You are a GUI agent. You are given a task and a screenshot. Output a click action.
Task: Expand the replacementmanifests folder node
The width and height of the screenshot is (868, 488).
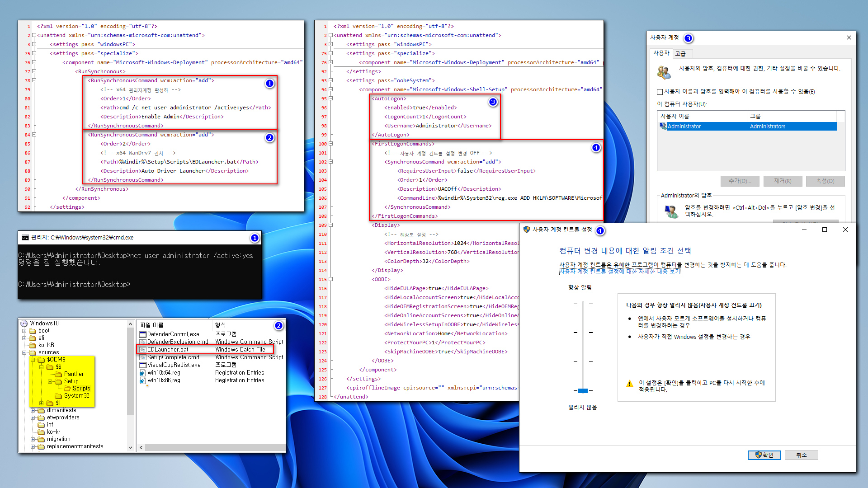pyautogui.click(x=33, y=446)
